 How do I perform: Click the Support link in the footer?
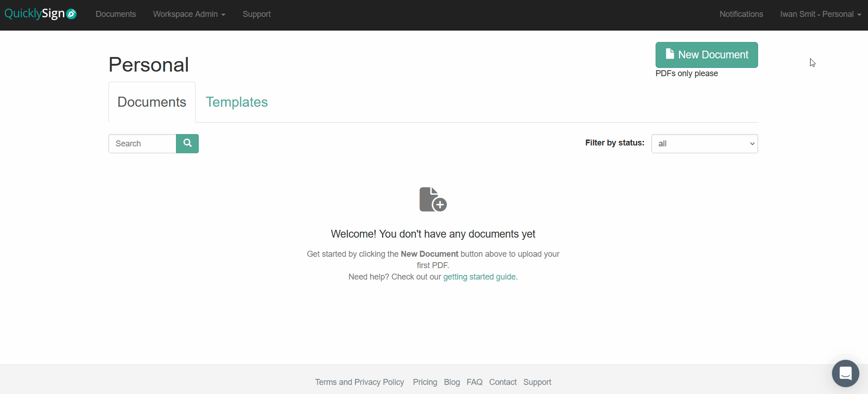tap(537, 382)
